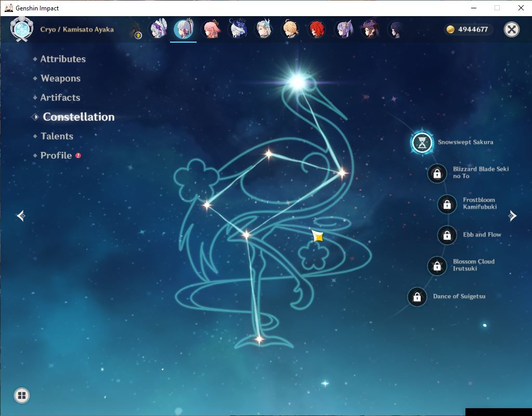The image size is (532, 416).
Task: Select the locked Ebb and Flow constellation
Action: click(x=447, y=235)
